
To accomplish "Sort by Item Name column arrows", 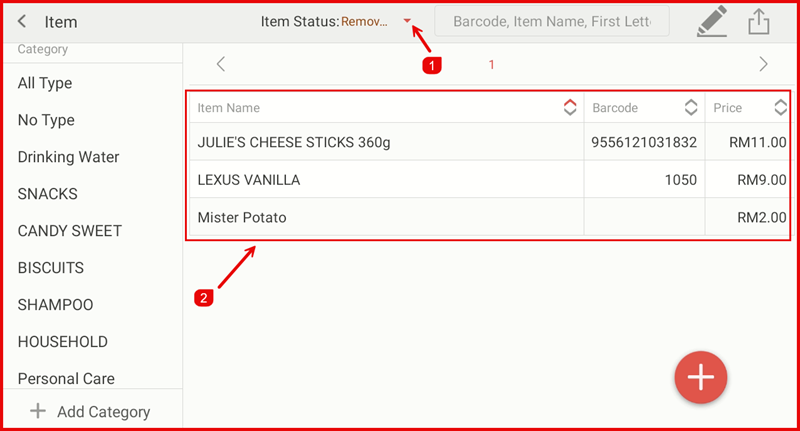I will coord(570,108).
